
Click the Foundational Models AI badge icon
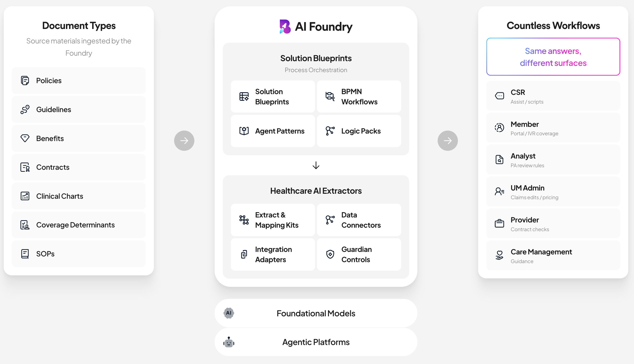pos(229,313)
